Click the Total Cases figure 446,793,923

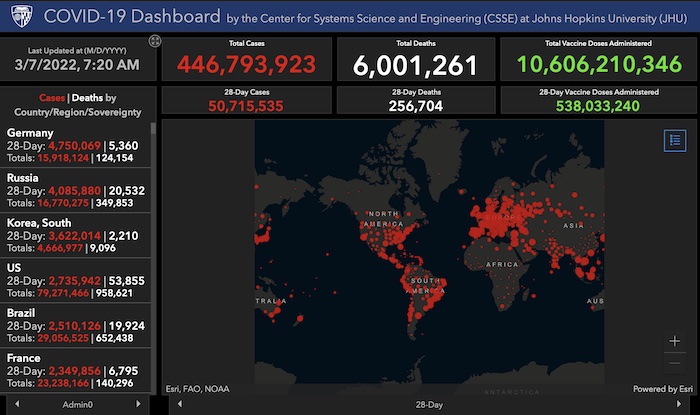pyautogui.click(x=246, y=64)
